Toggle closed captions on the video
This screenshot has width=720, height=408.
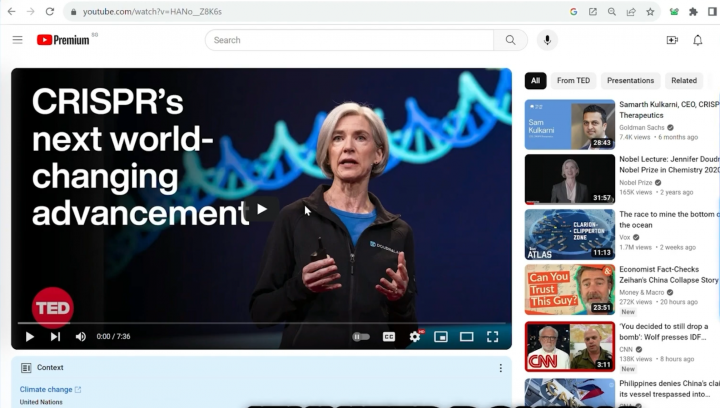coord(389,337)
